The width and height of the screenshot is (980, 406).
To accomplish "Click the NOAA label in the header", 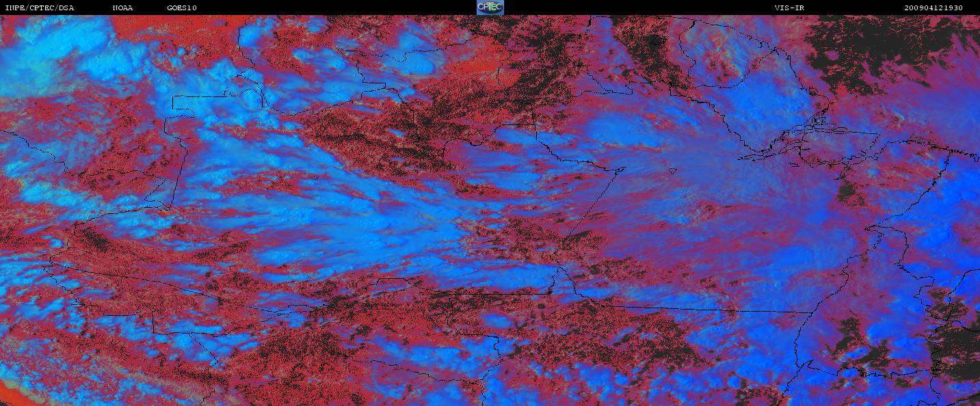I will 123,8.
